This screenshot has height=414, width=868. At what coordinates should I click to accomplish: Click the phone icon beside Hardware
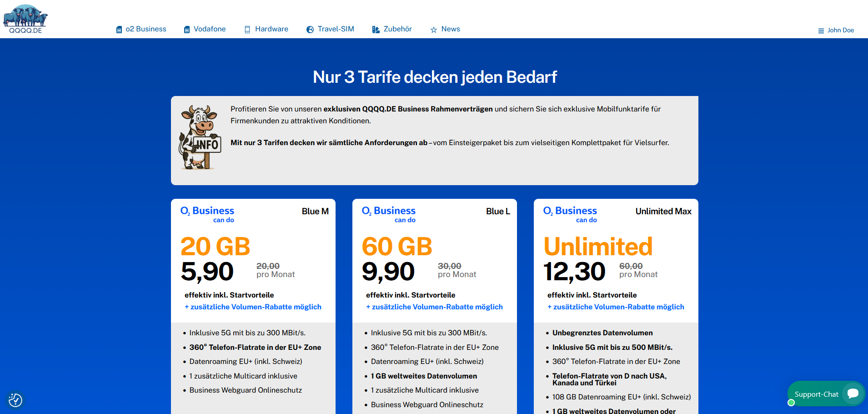(x=247, y=30)
